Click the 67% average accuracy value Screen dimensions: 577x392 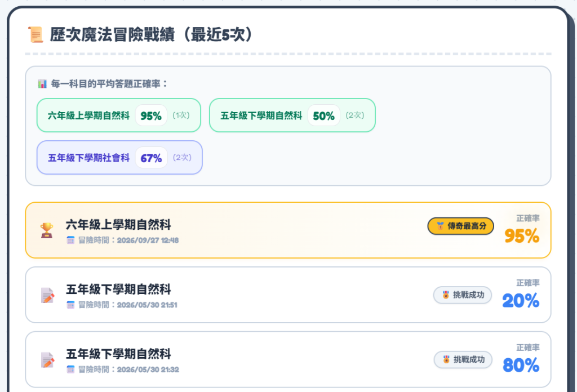[x=151, y=158]
